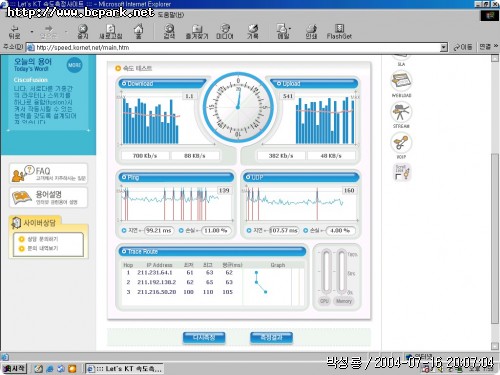This screenshot has height=375, width=500.
Task: Click the 이동 Go button next to the address bar
Action: point(463,47)
